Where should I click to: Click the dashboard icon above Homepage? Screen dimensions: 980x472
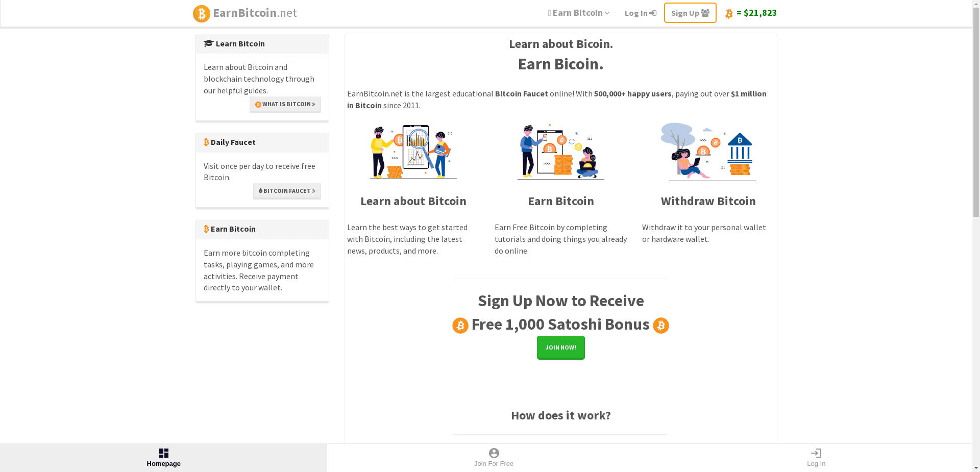pyautogui.click(x=164, y=453)
